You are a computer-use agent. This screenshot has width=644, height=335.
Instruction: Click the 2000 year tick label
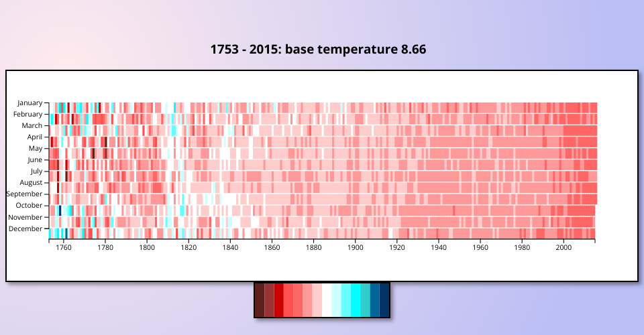tap(563, 247)
